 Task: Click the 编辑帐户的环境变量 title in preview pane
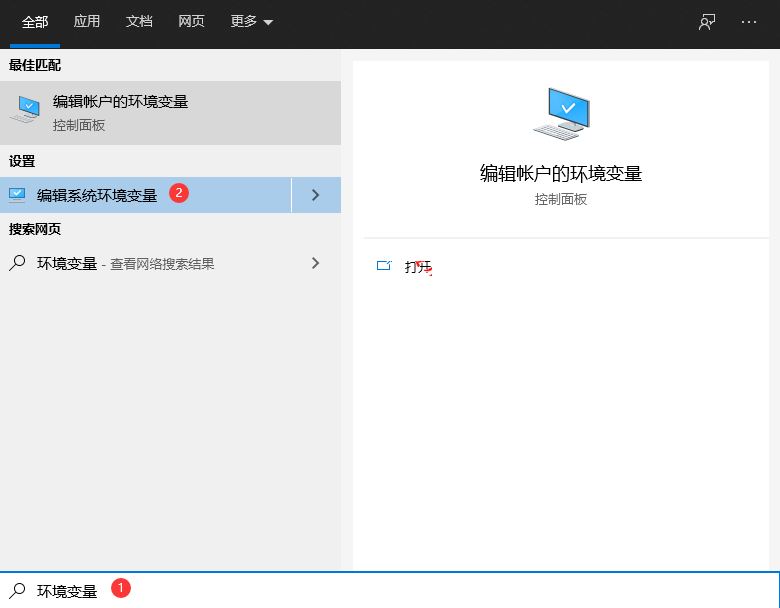point(561,174)
